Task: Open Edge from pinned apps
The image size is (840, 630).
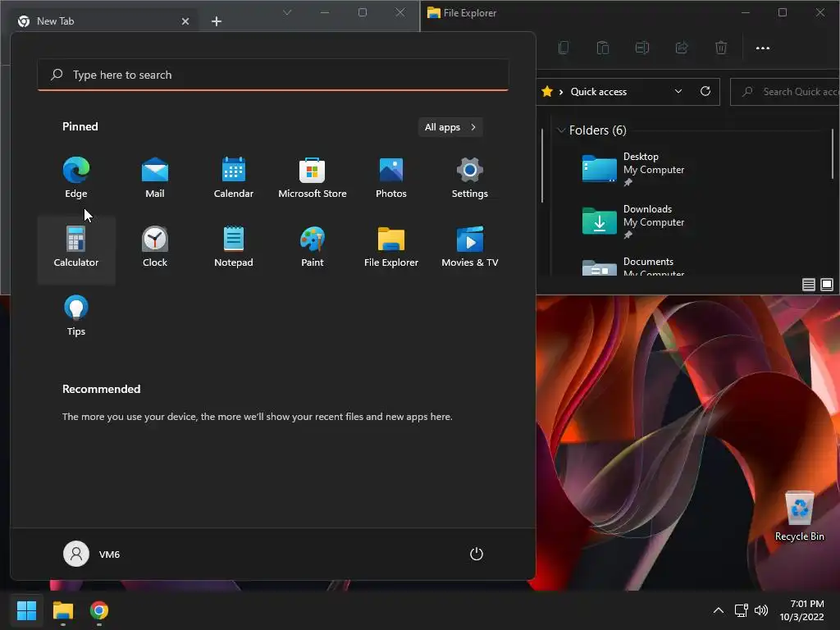Action: tap(76, 178)
